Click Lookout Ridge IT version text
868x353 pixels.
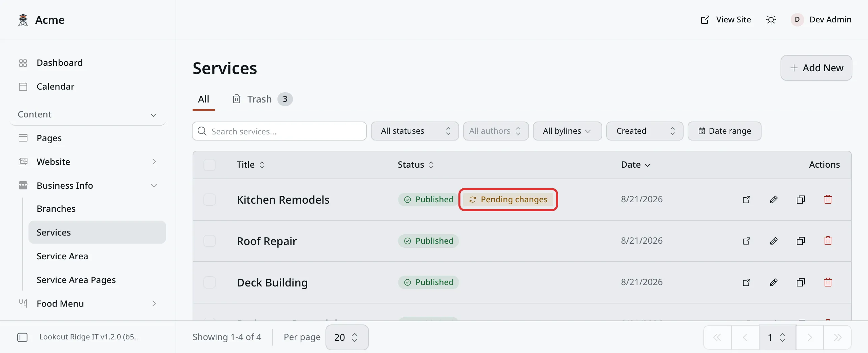(90, 337)
